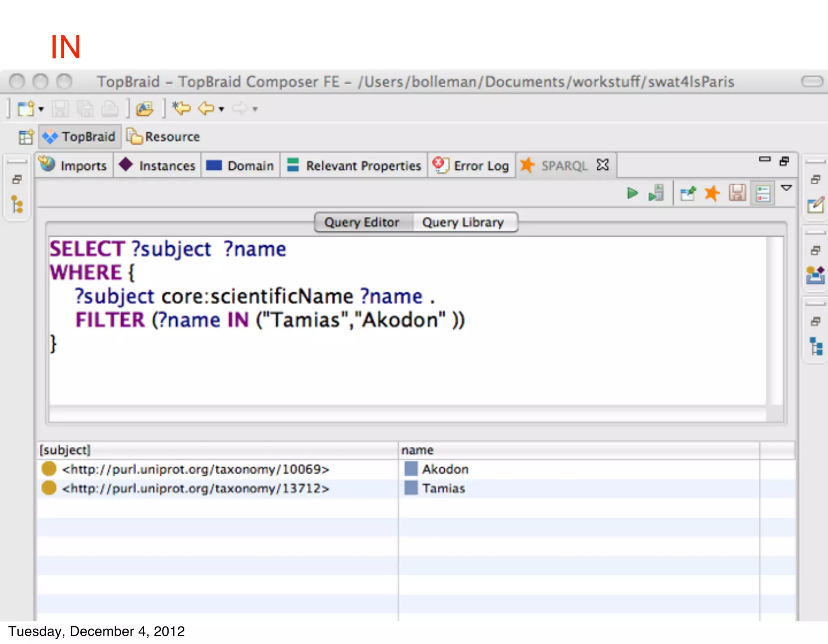The width and height of the screenshot is (828, 644).
Task: Switch to the Query Library toggle
Action: pyautogui.click(x=463, y=222)
